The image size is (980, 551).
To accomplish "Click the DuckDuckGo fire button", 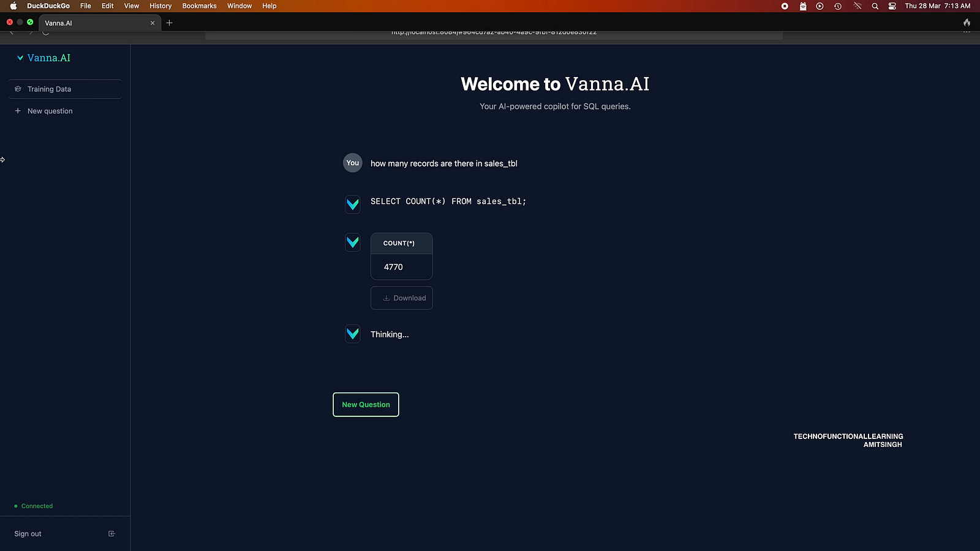I will tap(967, 23).
